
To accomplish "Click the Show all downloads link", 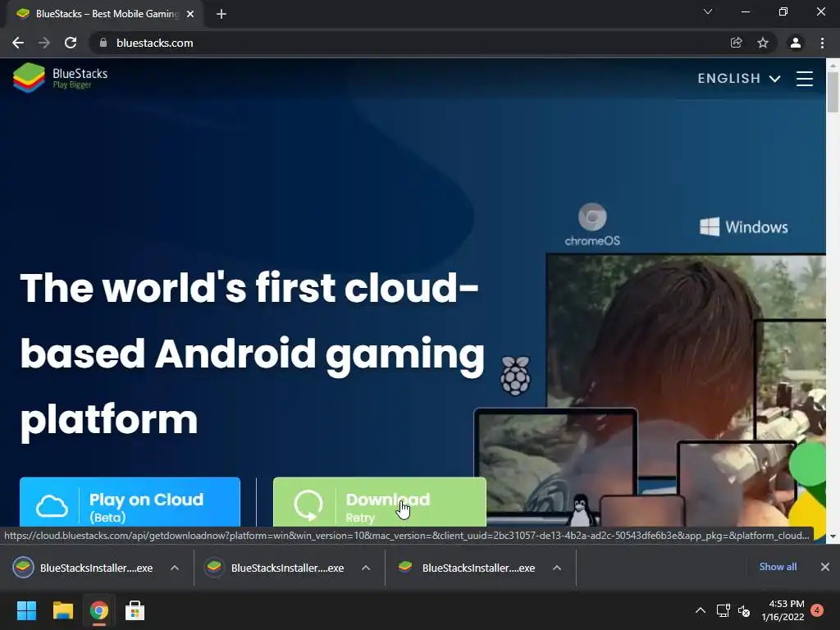I will [x=778, y=567].
